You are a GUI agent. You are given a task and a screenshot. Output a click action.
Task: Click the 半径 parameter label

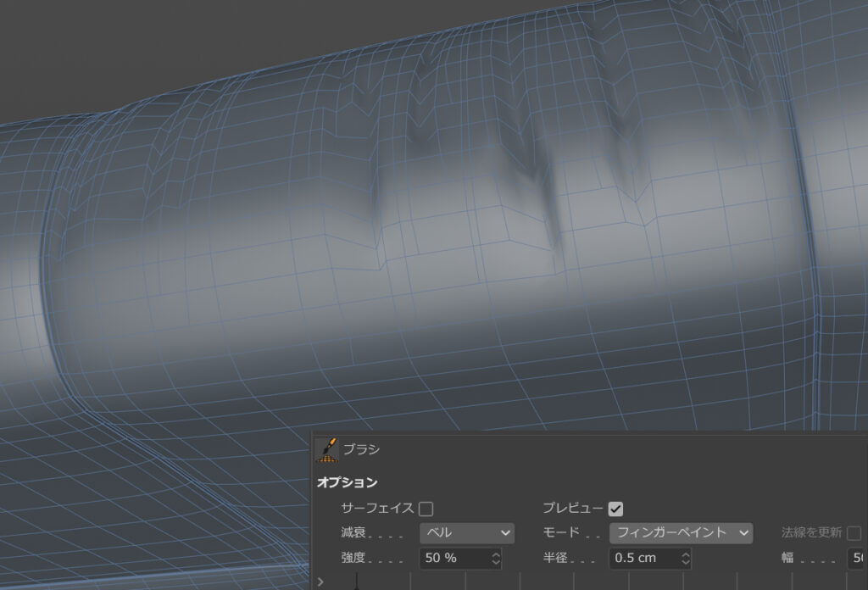(554, 559)
